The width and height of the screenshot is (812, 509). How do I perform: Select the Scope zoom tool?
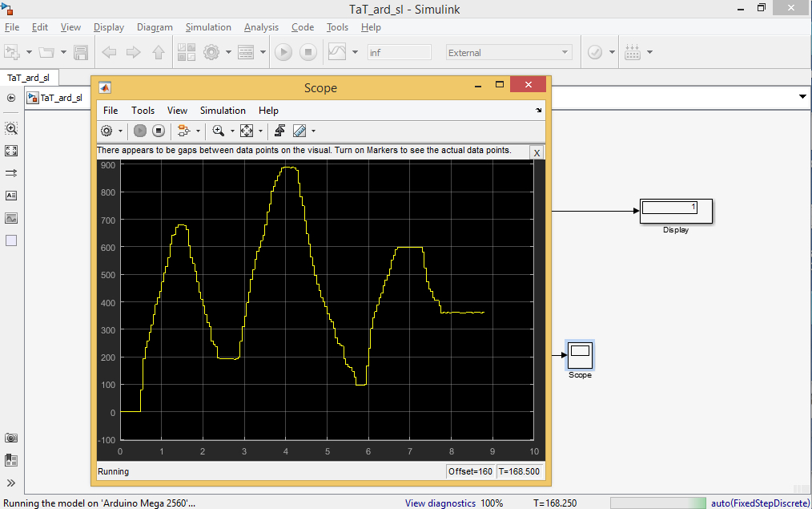pos(218,131)
